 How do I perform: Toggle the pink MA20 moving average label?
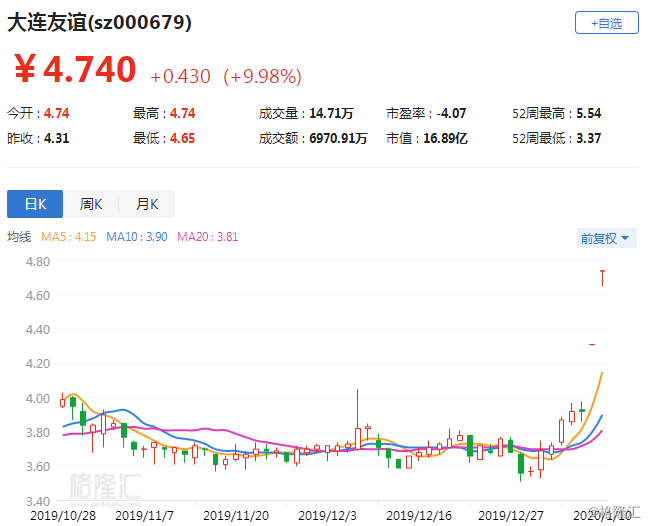pyautogui.click(x=206, y=237)
